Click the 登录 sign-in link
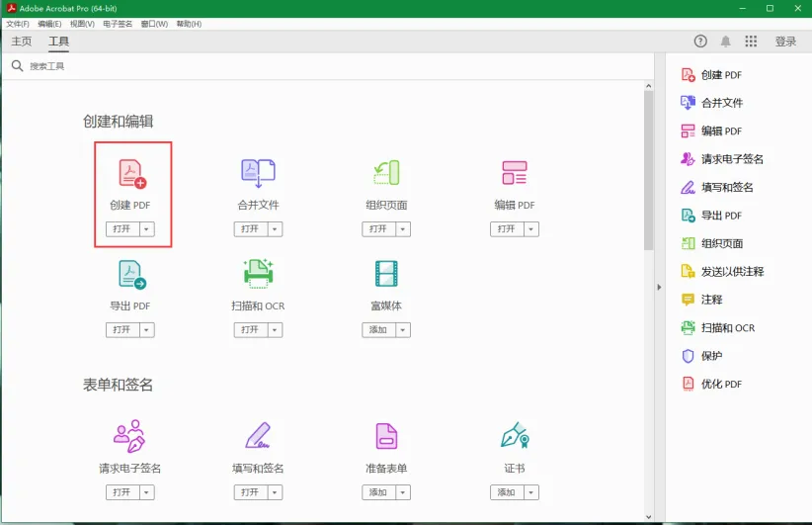Viewport: 812px width, 525px height. (x=785, y=42)
